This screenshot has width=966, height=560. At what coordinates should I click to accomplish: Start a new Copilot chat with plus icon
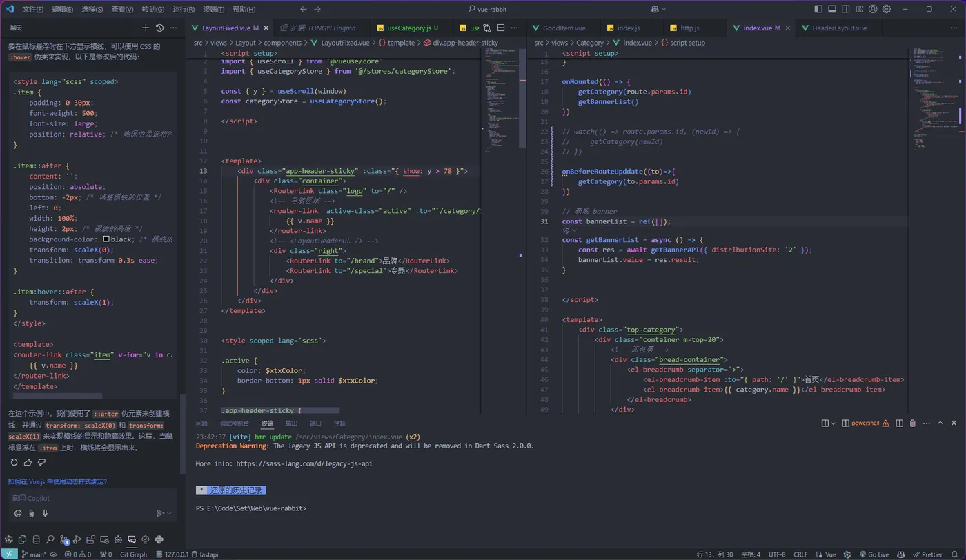(146, 28)
